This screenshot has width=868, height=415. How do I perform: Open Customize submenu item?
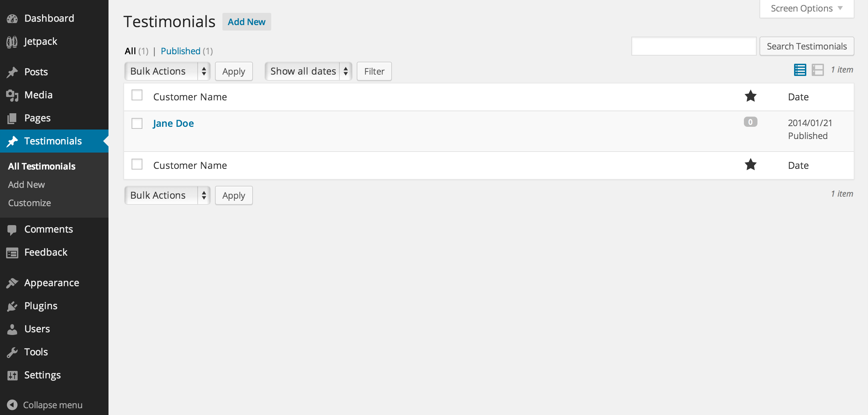point(29,203)
